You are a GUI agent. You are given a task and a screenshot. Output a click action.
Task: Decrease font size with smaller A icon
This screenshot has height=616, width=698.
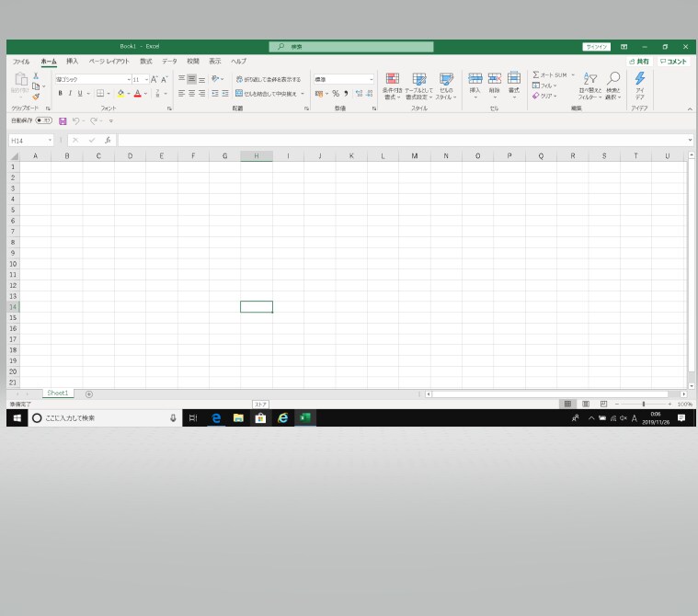coord(165,79)
